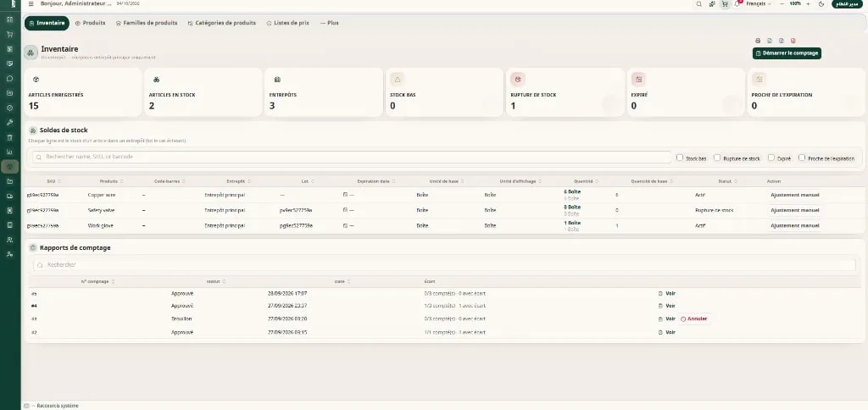This screenshot has height=410, width=868.
Task: Sort by the n° comptage column header
Action: (97, 281)
